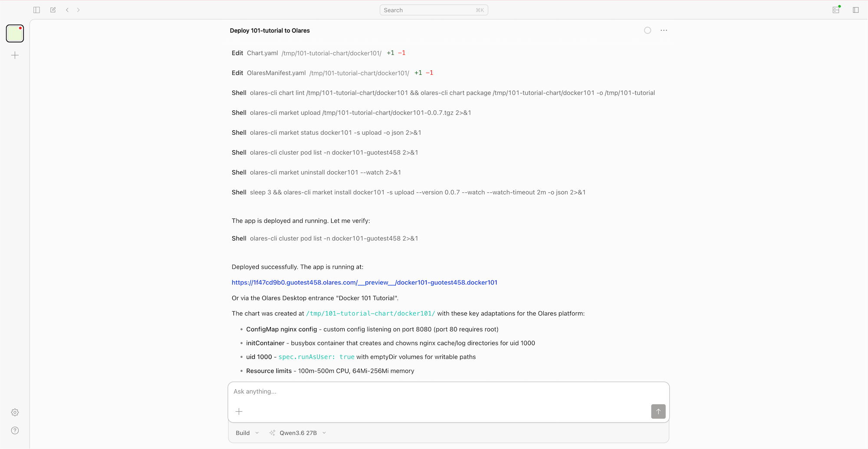Open the status panel icon with green dot

point(836,10)
